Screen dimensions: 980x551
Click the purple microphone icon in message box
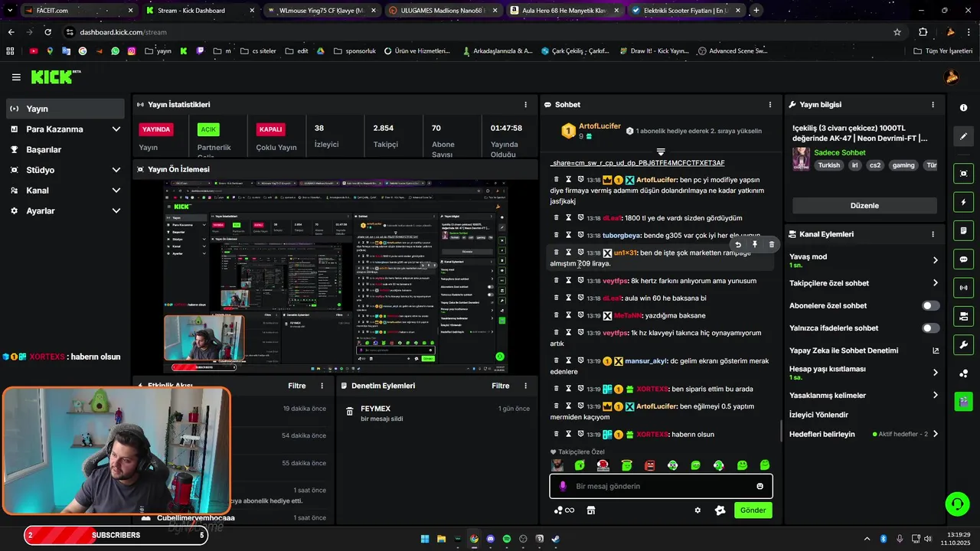coord(563,486)
